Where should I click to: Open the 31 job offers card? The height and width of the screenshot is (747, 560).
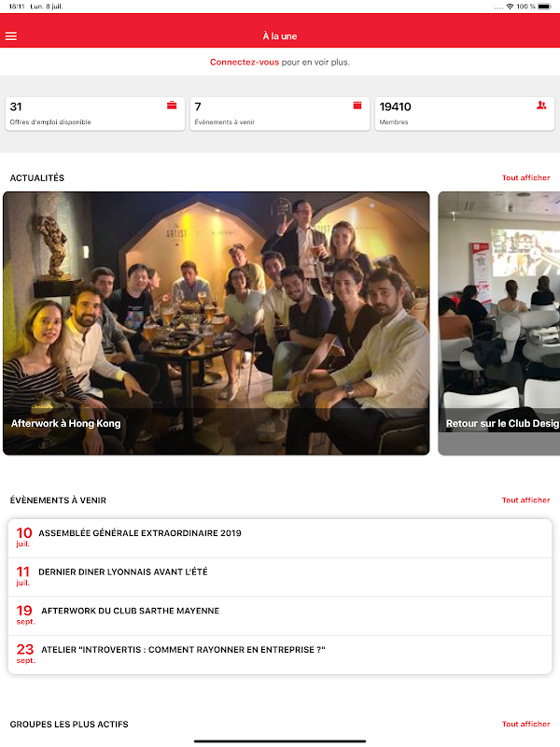click(x=95, y=114)
